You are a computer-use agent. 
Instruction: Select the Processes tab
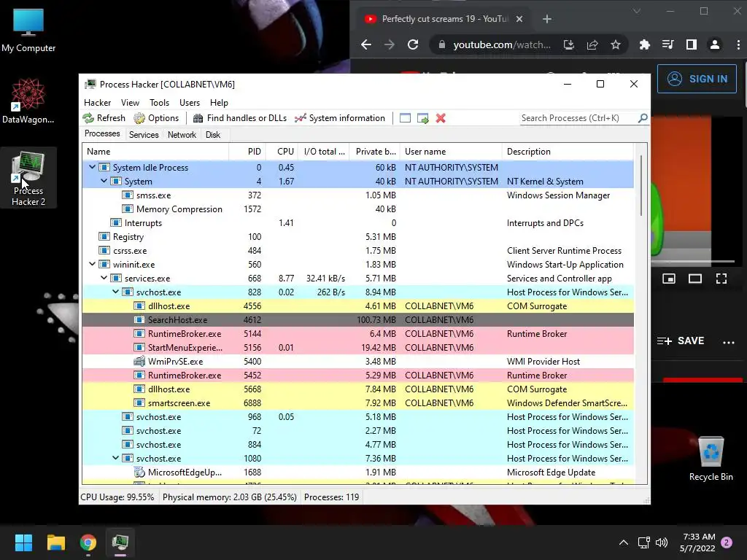click(102, 134)
